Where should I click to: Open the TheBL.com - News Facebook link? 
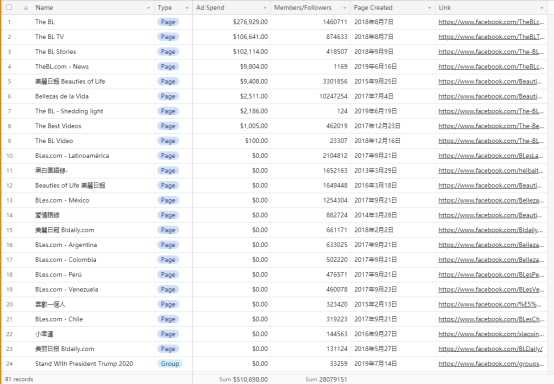click(x=491, y=66)
